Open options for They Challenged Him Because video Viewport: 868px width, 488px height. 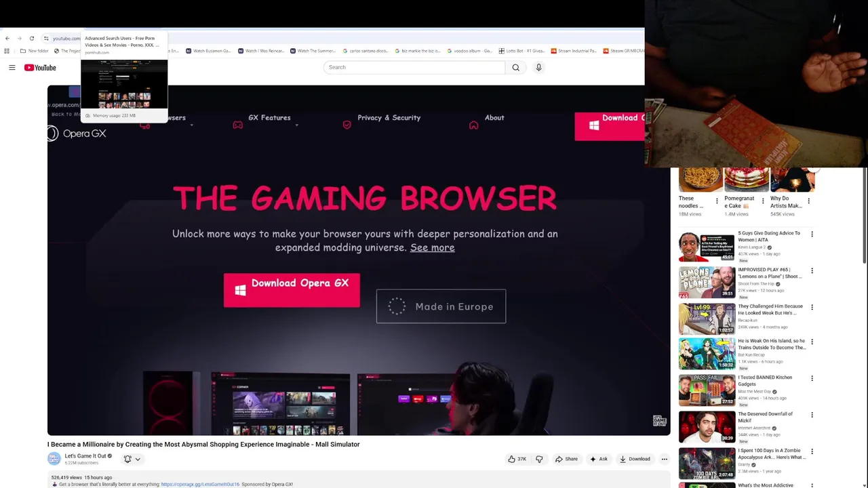pyautogui.click(x=812, y=307)
